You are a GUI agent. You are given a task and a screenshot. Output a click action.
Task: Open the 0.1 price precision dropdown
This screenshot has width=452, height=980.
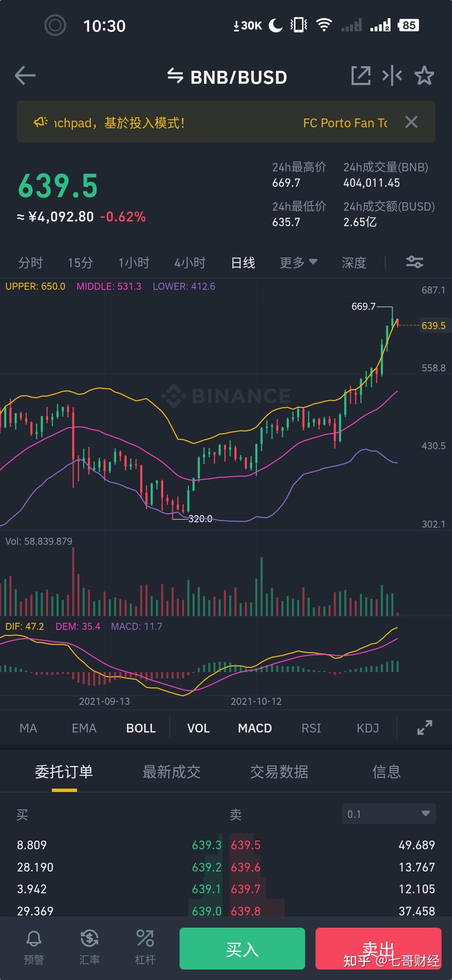[389, 814]
